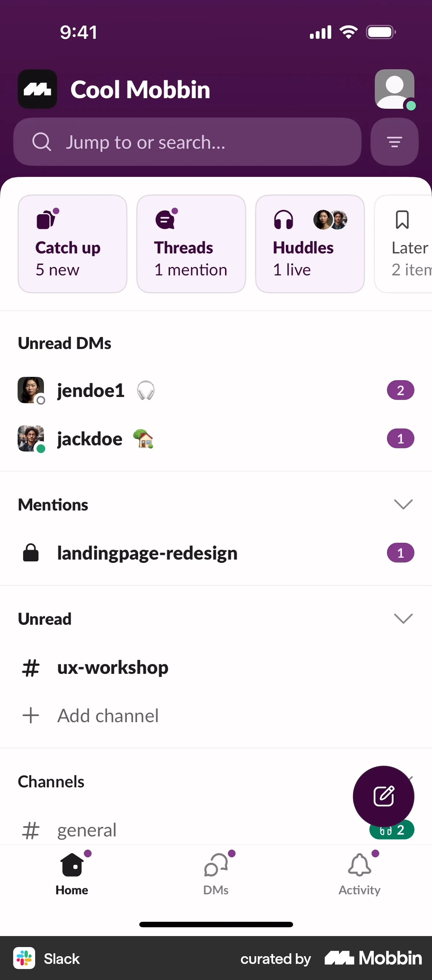
Task: Switch to the DMs tab
Action: pyautogui.click(x=216, y=873)
